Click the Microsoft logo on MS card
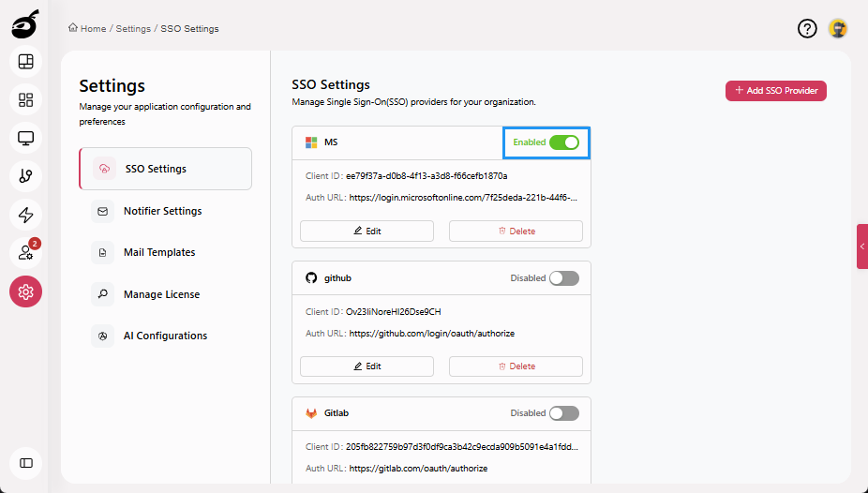 tap(311, 142)
